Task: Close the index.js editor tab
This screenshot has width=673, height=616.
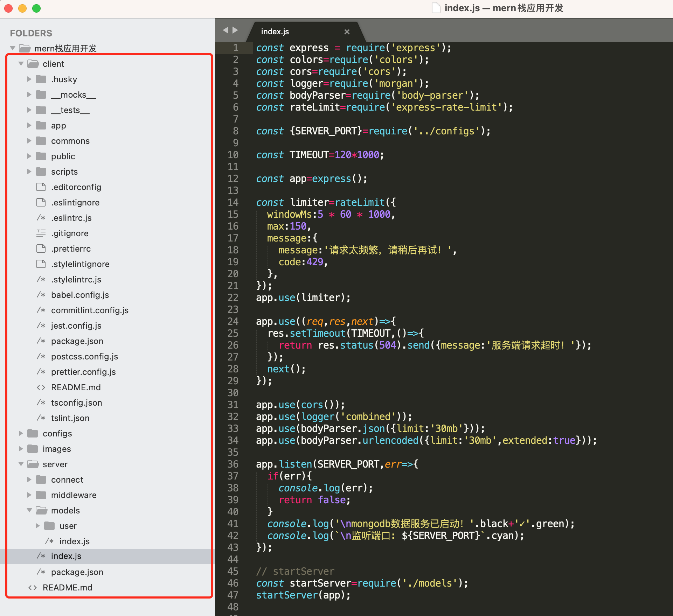Action: 347,31
